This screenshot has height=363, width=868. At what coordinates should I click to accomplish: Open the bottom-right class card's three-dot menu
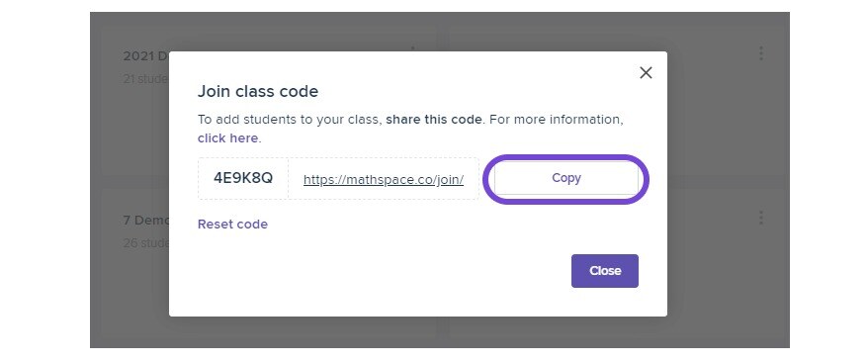[x=761, y=218]
